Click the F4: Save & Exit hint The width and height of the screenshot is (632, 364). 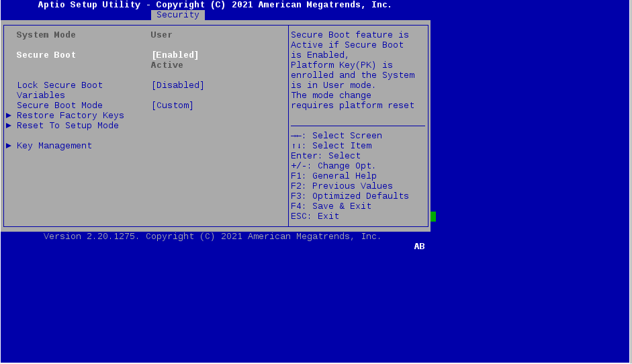tap(331, 206)
